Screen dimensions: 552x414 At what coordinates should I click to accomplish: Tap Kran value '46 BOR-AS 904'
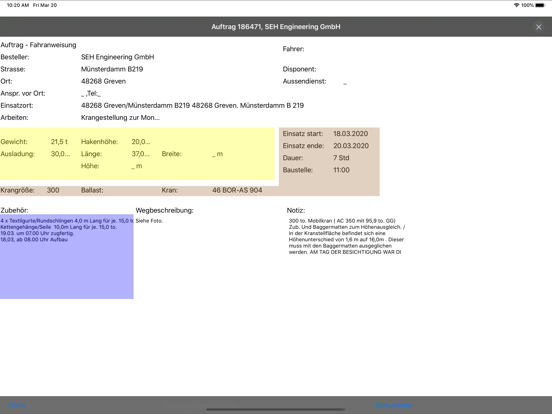tap(237, 190)
